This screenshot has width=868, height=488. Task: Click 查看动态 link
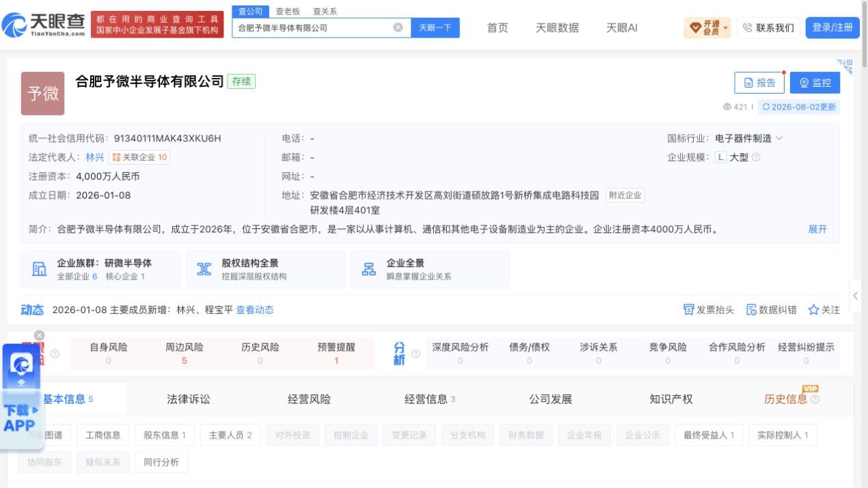tap(255, 310)
